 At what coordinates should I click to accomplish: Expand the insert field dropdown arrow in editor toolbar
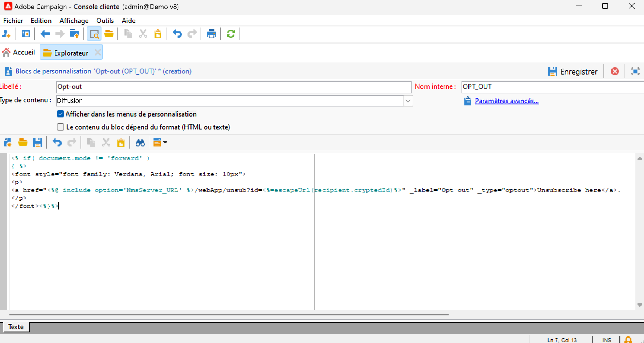click(165, 143)
